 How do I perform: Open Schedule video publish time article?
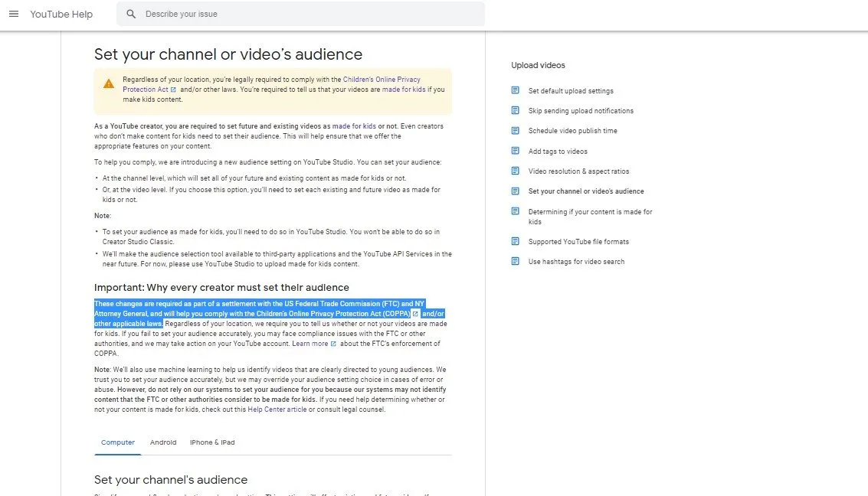572,131
